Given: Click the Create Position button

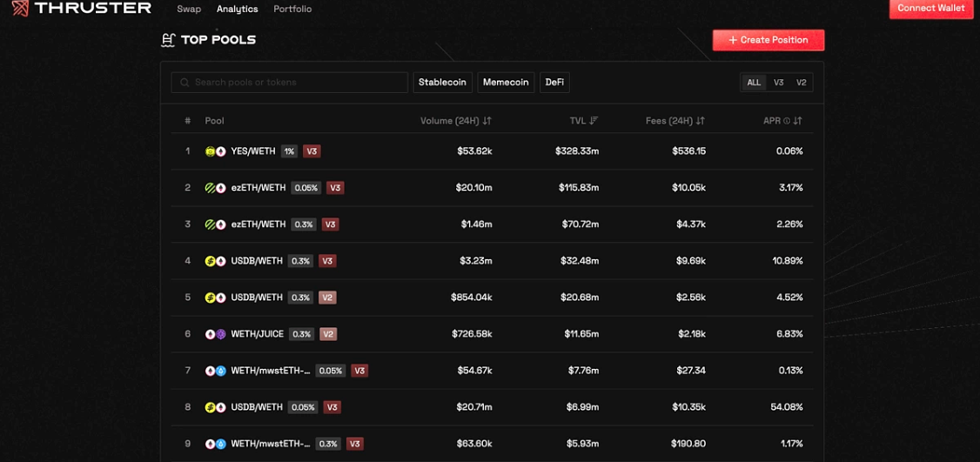Looking at the screenshot, I should click(x=768, y=40).
